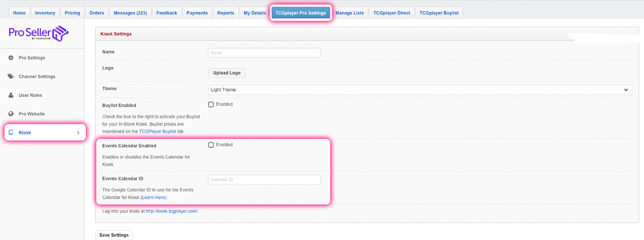Image resolution: width=644 pixels, height=240 pixels.
Task: Select the TCGplayer Pro Settings tab
Action: tap(301, 13)
